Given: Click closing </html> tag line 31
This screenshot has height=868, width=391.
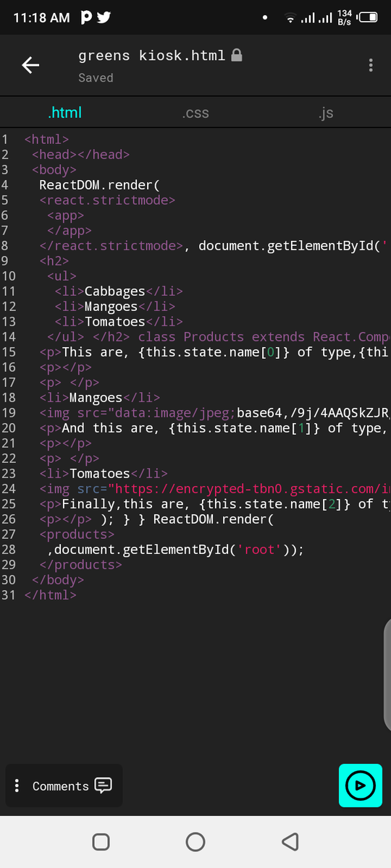Looking at the screenshot, I should coord(50,595).
